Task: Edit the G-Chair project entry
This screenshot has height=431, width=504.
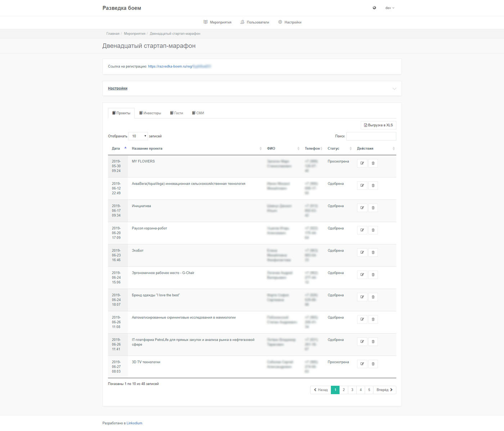Action: click(x=362, y=275)
